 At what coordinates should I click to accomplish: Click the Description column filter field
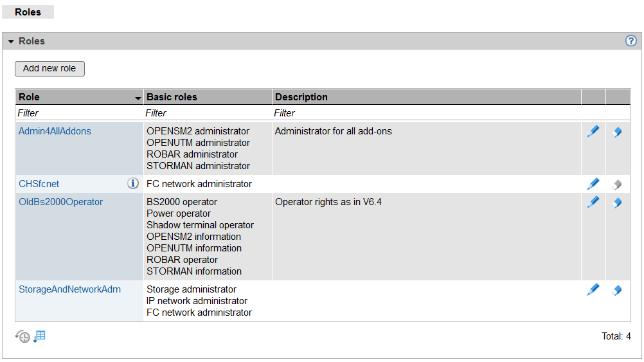[425, 113]
